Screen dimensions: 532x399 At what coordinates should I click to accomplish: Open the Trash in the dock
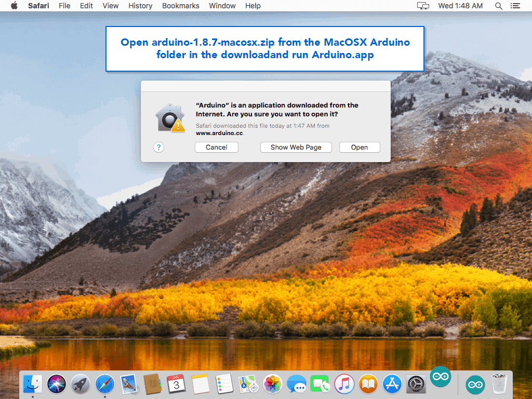tap(499, 384)
